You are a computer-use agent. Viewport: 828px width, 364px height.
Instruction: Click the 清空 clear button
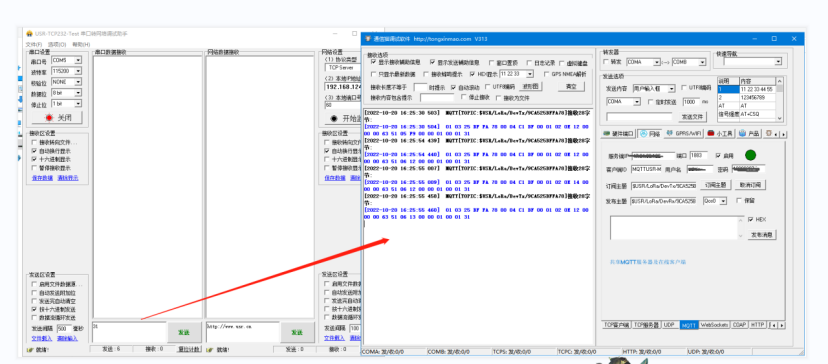pos(571,86)
